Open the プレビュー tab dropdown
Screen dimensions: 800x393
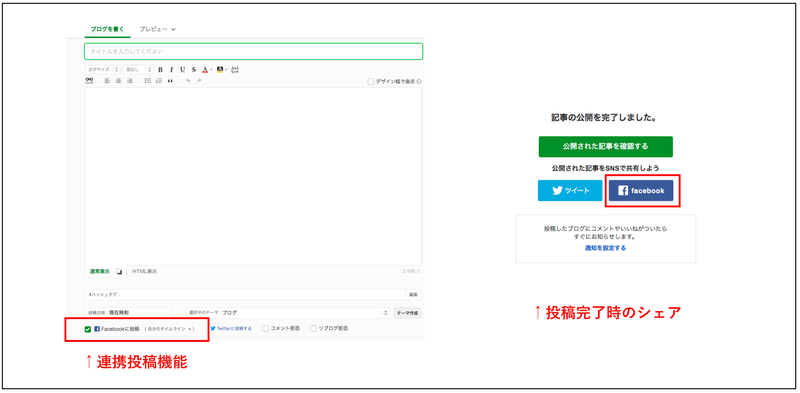pyautogui.click(x=158, y=29)
